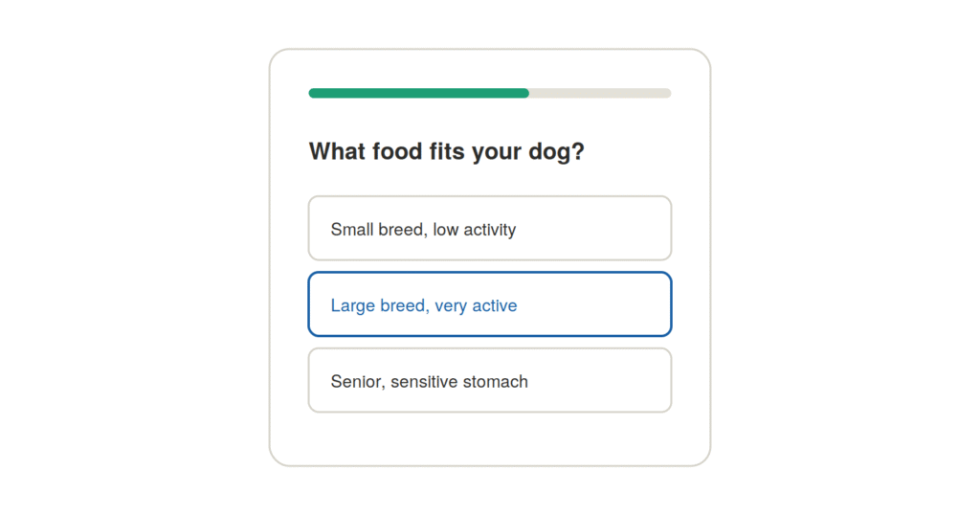Choose the "Large breed, very active" answer
This screenshot has height=515, width=980.
(x=489, y=303)
